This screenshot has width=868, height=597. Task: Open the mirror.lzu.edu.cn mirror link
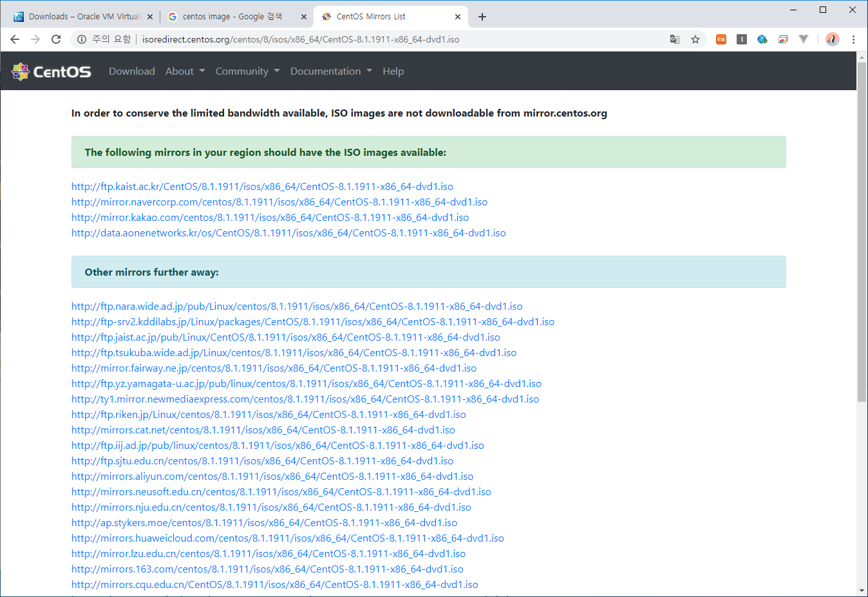(x=269, y=554)
